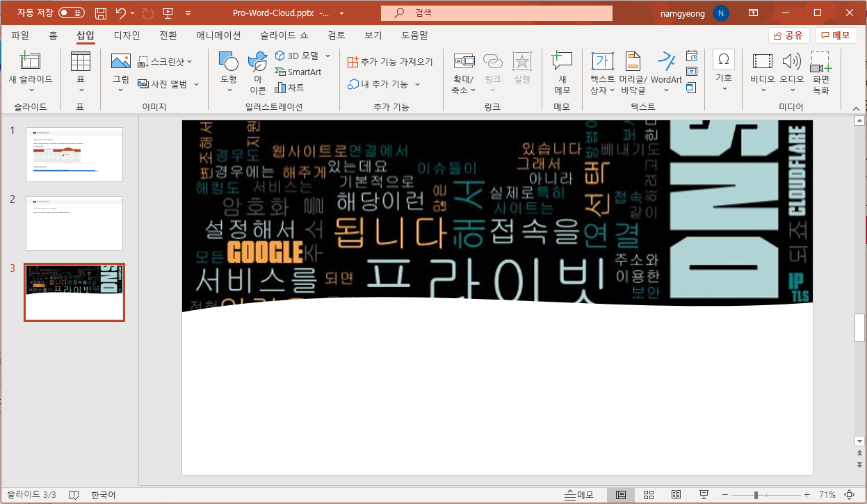The width and height of the screenshot is (867, 504).
Task: Open the 스크린샷 dropdown
Action: pos(165,62)
